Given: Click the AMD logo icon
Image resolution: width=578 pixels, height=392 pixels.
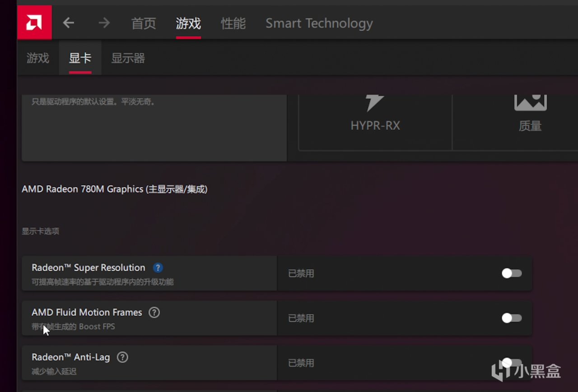Looking at the screenshot, I should coord(34,23).
